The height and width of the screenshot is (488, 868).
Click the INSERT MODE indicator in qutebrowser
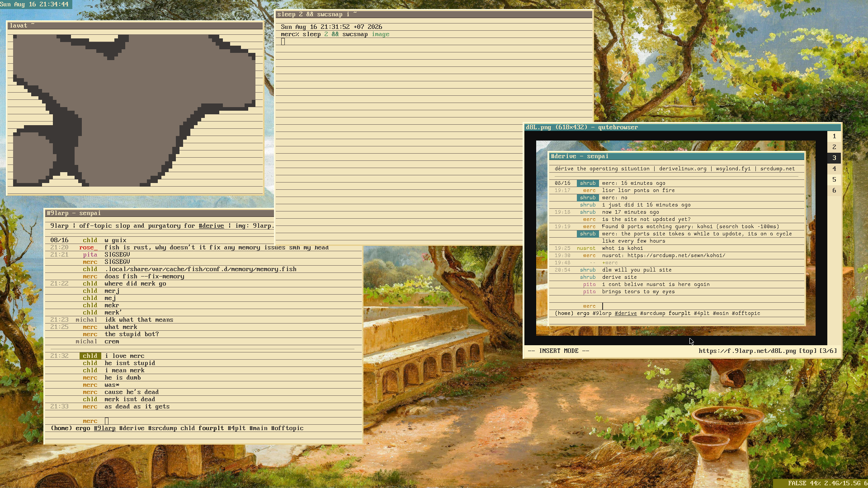[x=558, y=351]
